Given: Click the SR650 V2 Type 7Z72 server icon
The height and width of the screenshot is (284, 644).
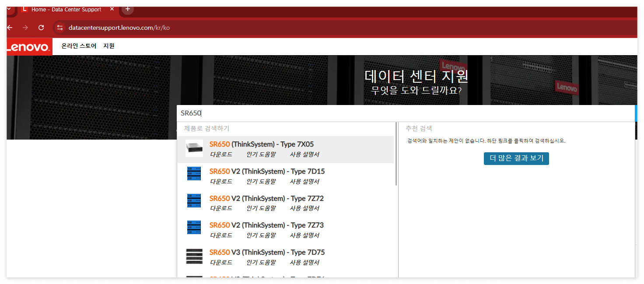Looking at the screenshot, I should pyautogui.click(x=194, y=201).
